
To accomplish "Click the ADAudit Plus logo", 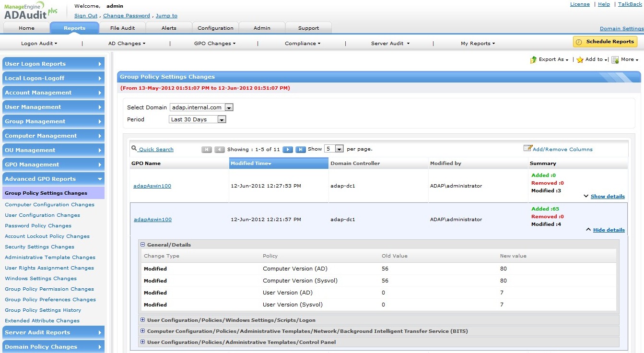I will [31, 10].
